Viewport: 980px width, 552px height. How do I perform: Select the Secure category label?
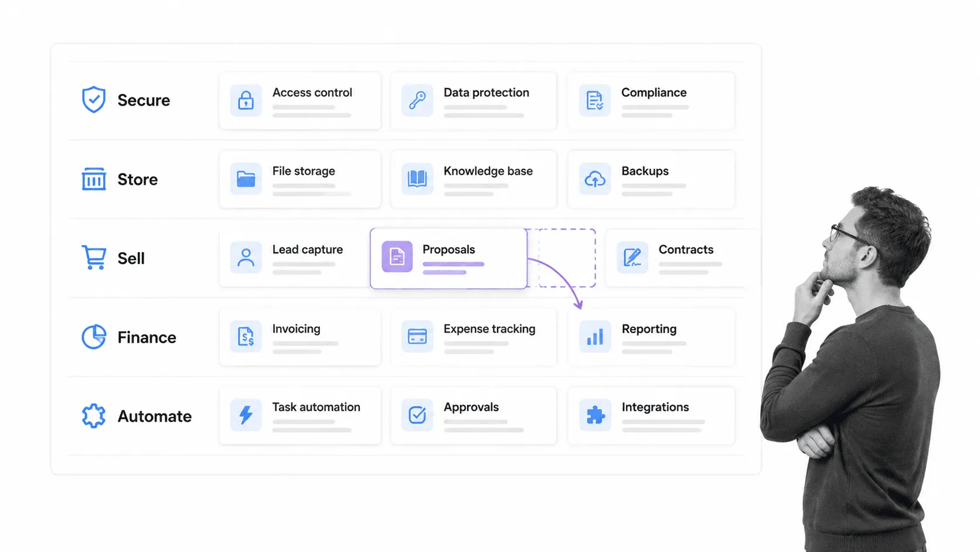click(x=144, y=100)
